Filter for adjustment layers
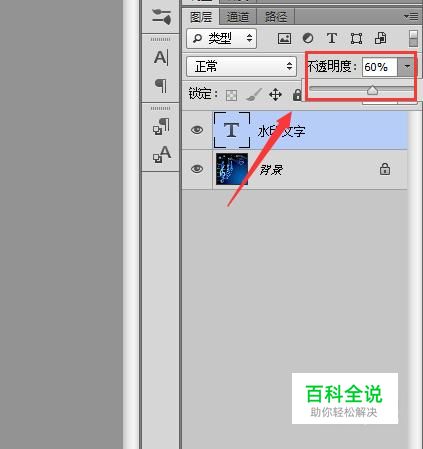The image size is (423, 449). tap(308, 38)
